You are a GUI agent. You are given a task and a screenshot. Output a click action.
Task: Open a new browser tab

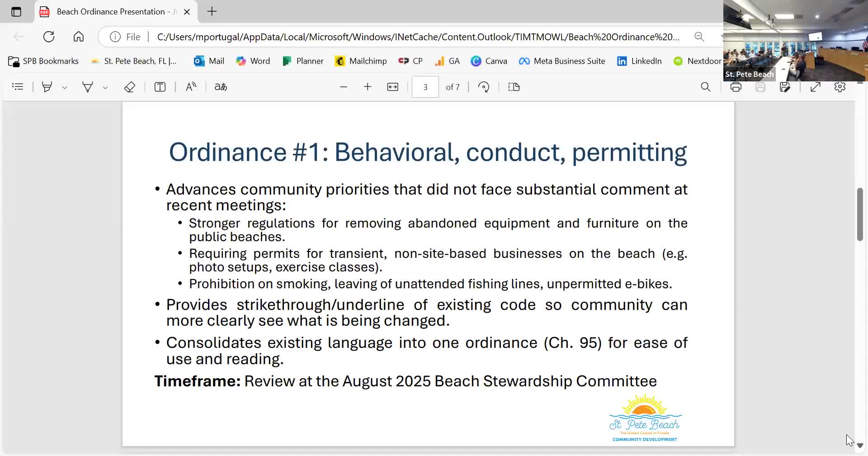212,12
